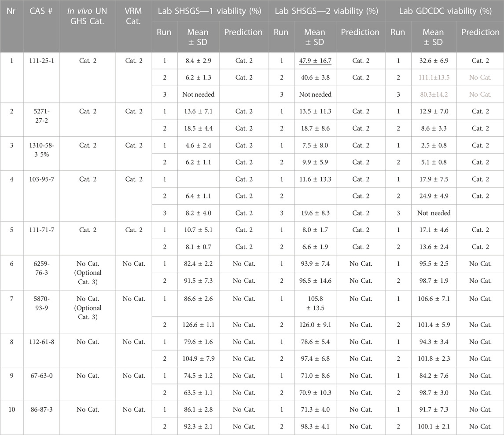Viewport: 504px width, 435px height.
Task: Click CAS number 5870-93-9
Action: pyautogui.click(x=41, y=303)
